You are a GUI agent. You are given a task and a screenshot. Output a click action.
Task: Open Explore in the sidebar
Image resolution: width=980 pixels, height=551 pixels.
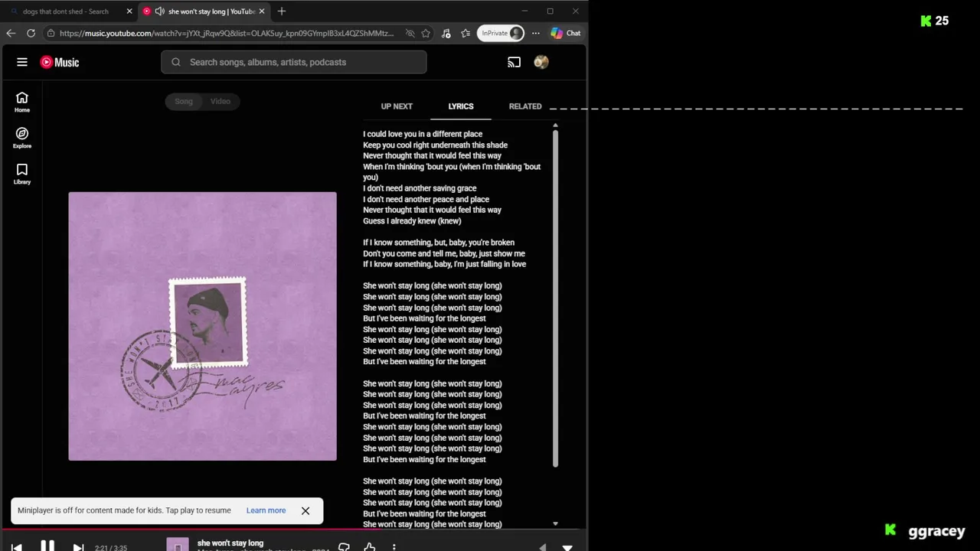point(22,138)
